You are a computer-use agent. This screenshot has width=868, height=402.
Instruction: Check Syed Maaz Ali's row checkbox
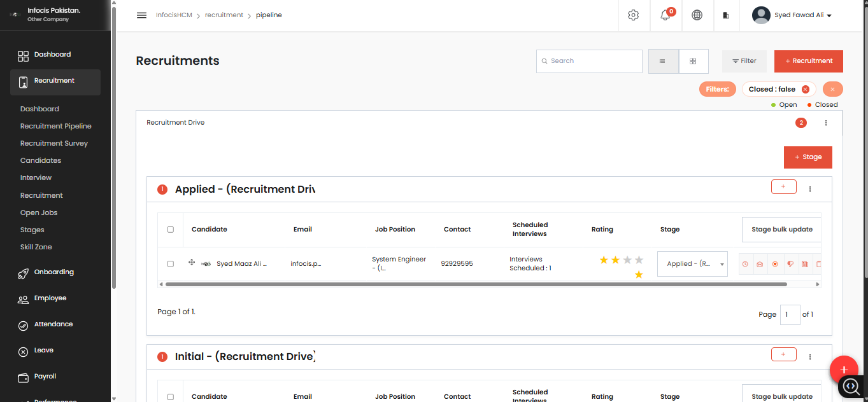coord(170,263)
